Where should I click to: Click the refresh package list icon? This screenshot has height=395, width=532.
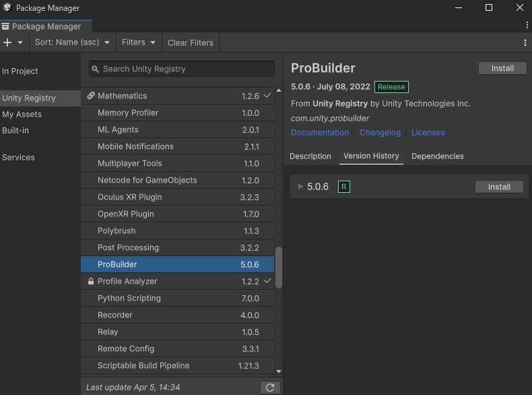pyautogui.click(x=269, y=387)
